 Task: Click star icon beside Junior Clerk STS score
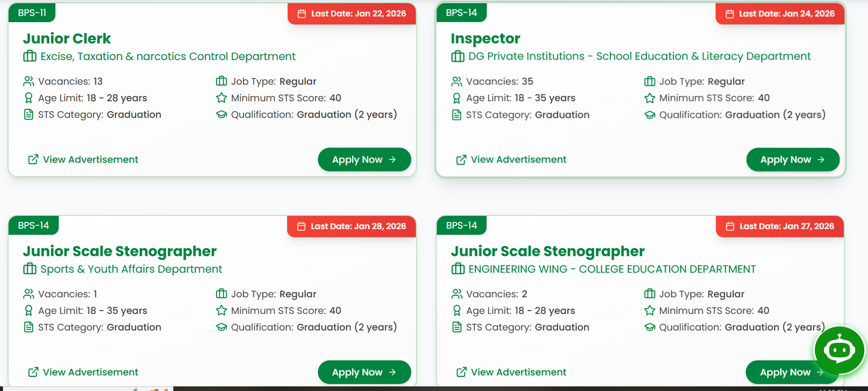[221, 98]
